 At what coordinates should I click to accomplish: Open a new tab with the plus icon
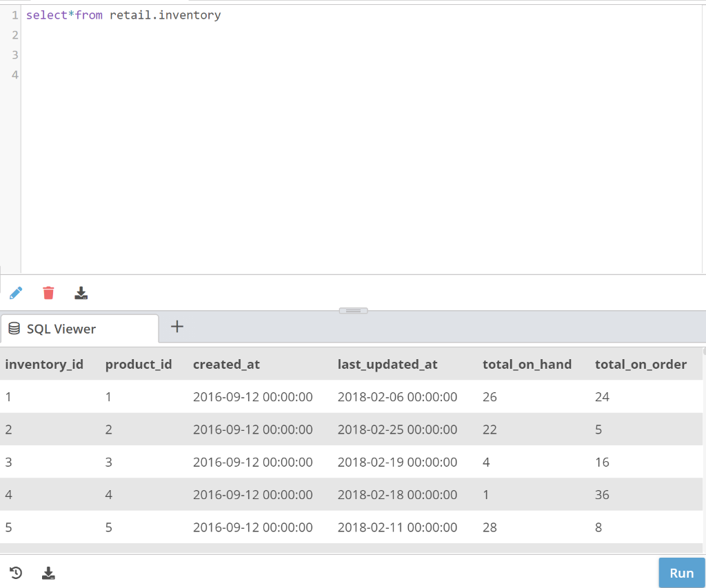(x=176, y=326)
